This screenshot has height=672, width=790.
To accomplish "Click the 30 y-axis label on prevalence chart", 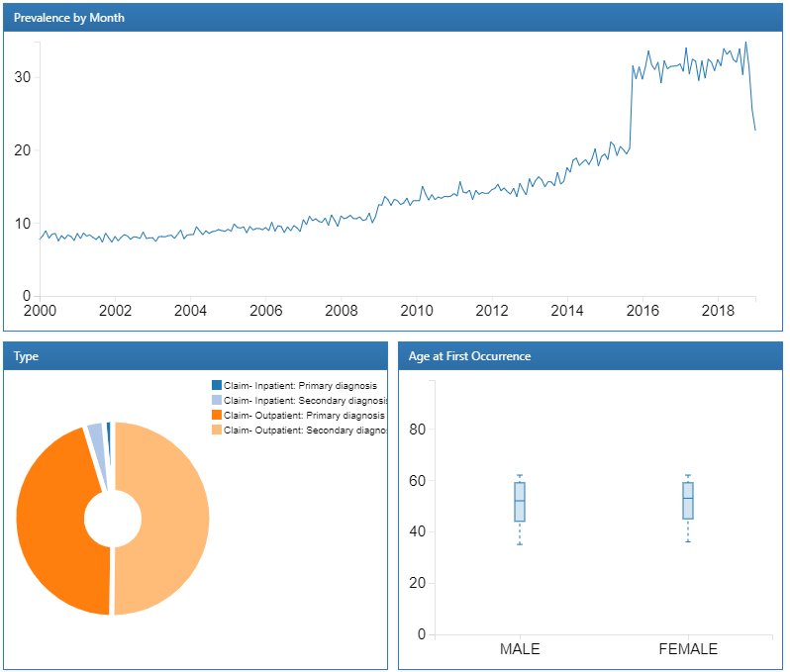I will click(x=23, y=77).
